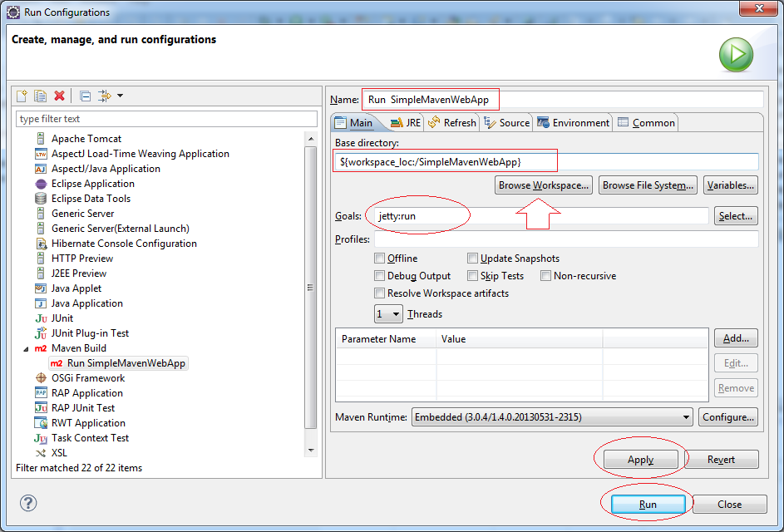Viewport: 784px width, 532px height.
Task: Click the Profiles input field
Action: [566, 239]
